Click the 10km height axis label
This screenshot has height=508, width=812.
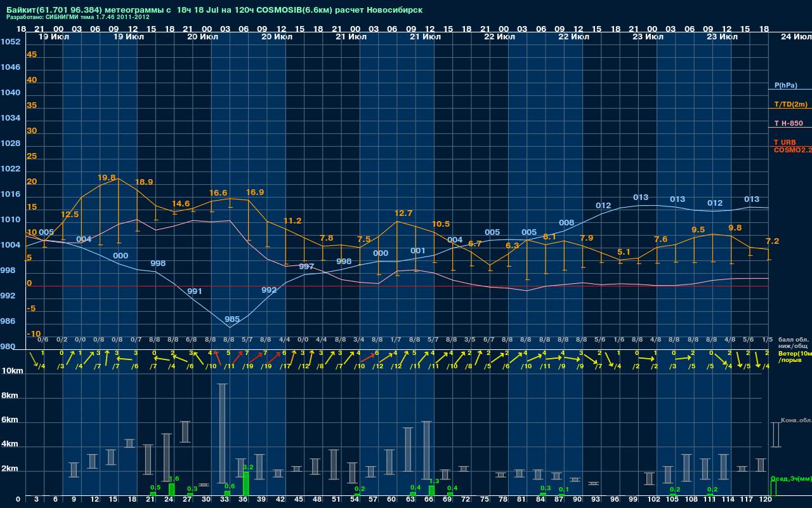click(11, 370)
